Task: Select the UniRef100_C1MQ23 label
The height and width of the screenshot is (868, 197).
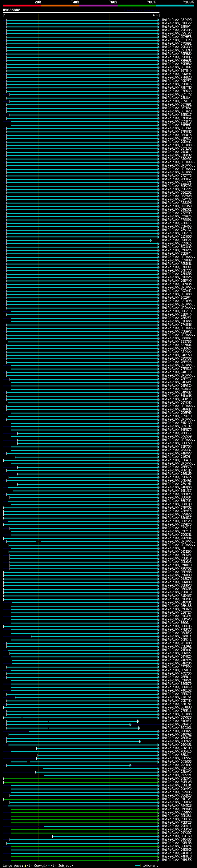Action: click(176, 139)
